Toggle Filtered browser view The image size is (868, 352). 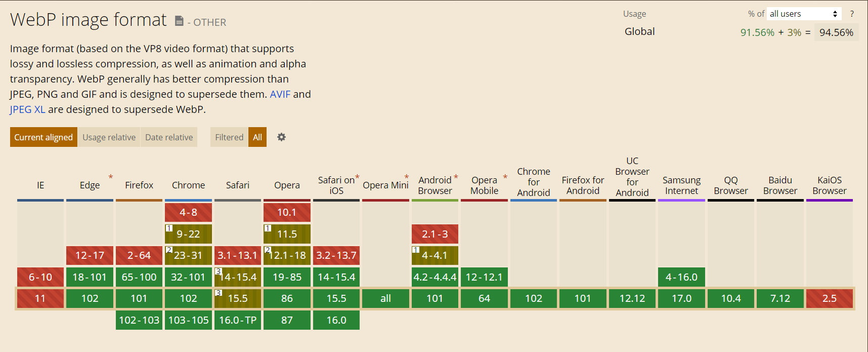pos(229,137)
